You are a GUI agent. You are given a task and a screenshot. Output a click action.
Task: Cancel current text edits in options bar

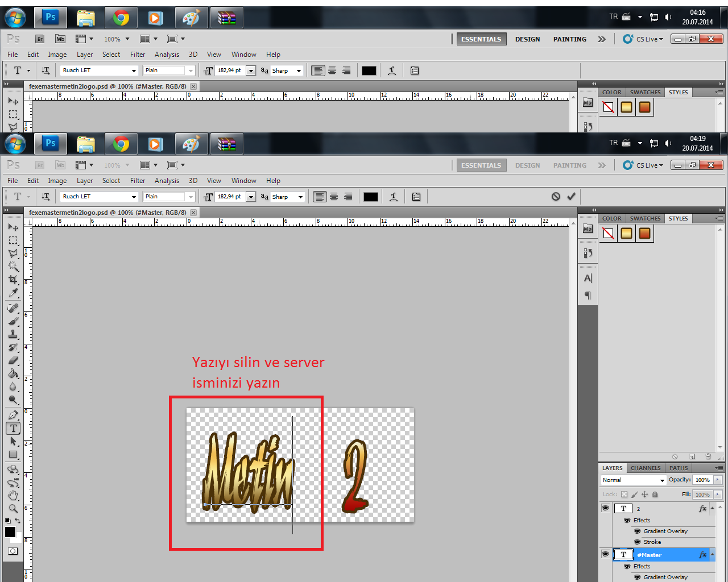[x=556, y=197]
